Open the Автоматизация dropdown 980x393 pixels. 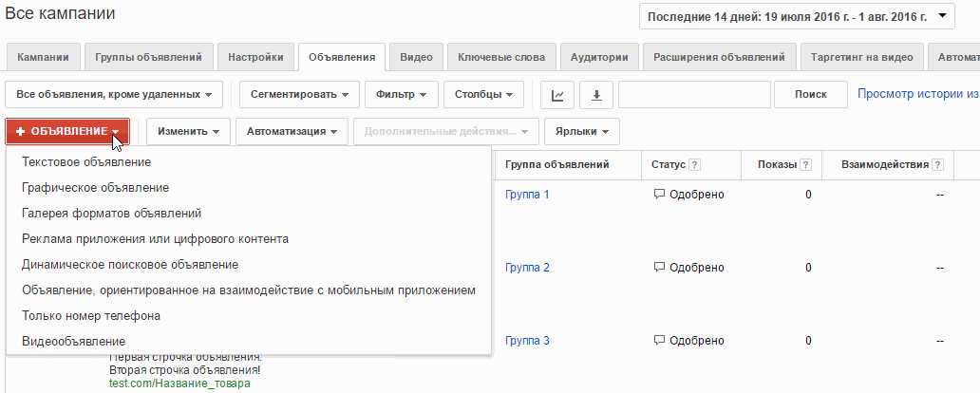coord(292,131)
